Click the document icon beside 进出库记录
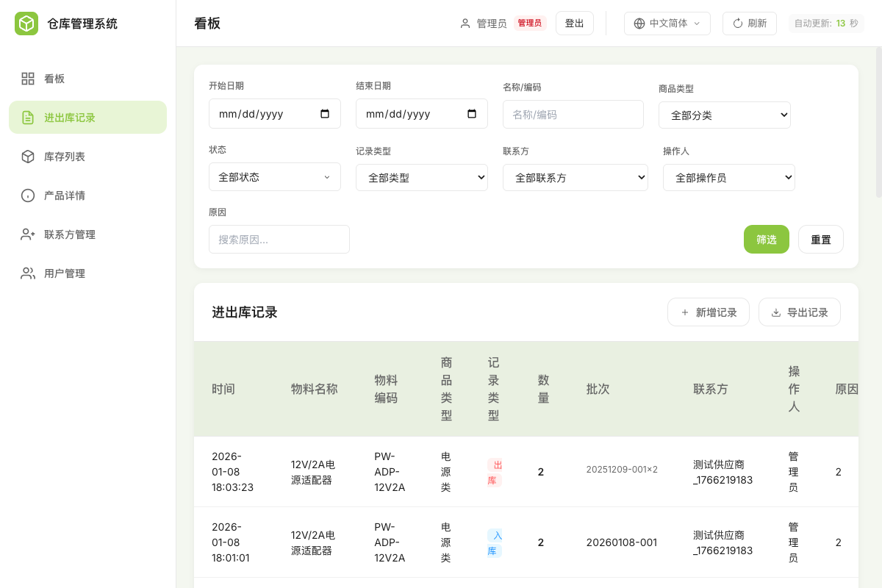This screenshot has height=588, width=882. click(x=28, y=118)
